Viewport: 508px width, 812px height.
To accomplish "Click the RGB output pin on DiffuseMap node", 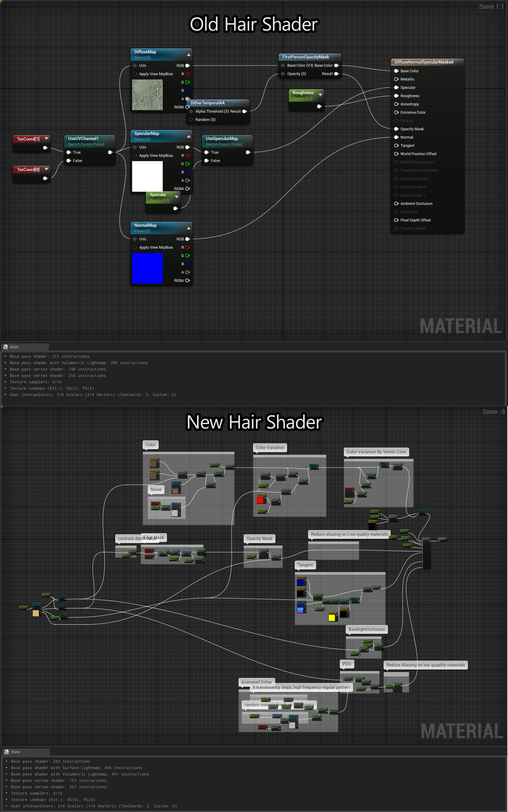I will [x=188, y=66].
